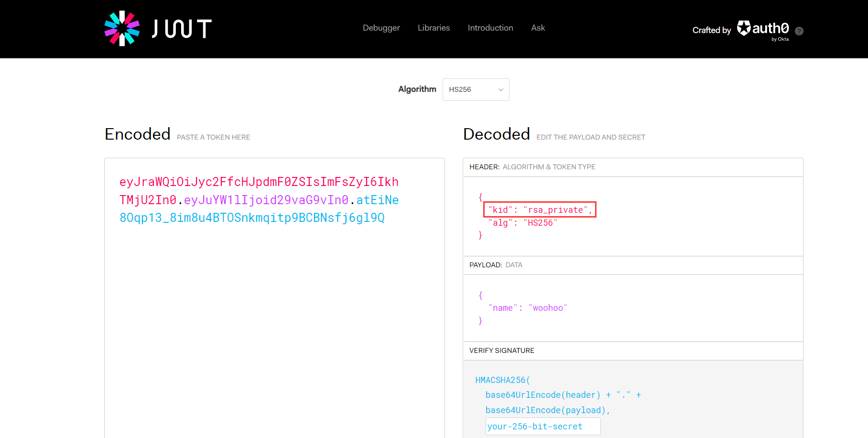Click the JWT pinwheel logo icon

click(122, 28)
